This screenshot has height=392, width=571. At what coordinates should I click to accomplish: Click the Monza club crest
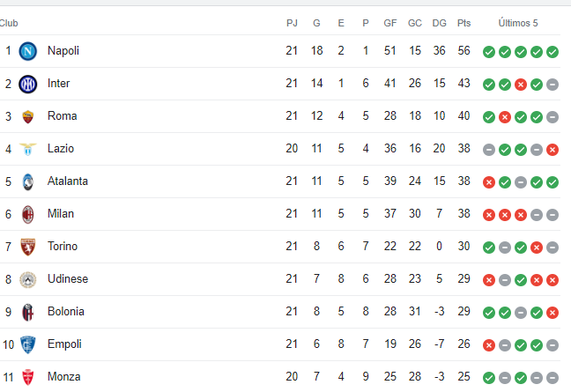pyautogui.click(x=27, y=377)
